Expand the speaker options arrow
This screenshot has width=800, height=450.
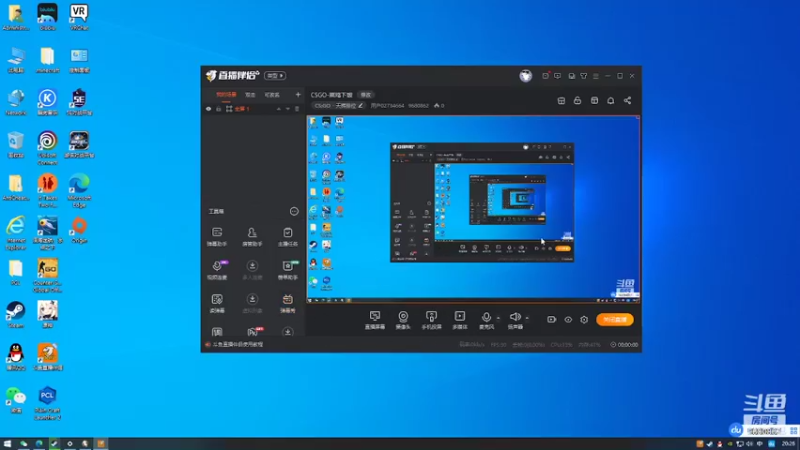pyautogui.click(x=527, y=318)
